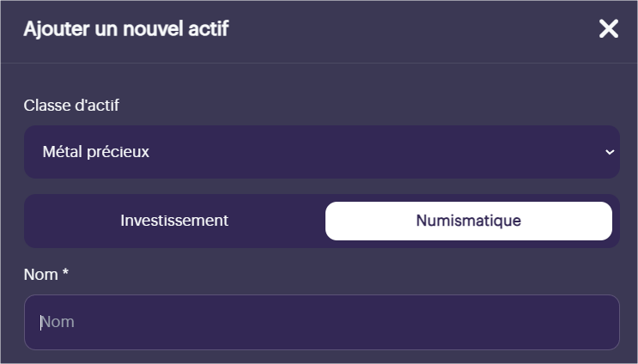Place the cursor in the asset name input
Image resolution: width=638 pixels, height=364 pixels.
coord(322,322)
